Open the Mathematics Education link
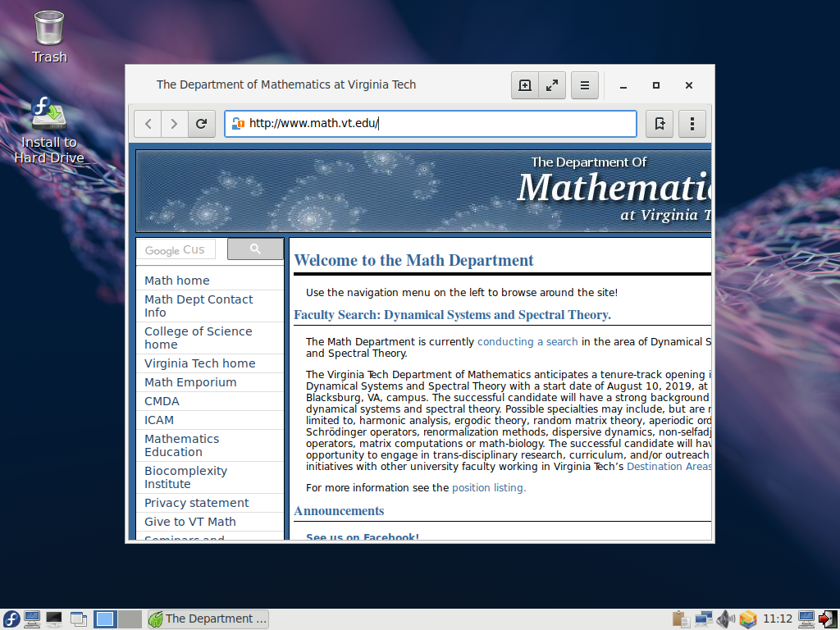This screenshot has height=630, width=840. [181, 445]
